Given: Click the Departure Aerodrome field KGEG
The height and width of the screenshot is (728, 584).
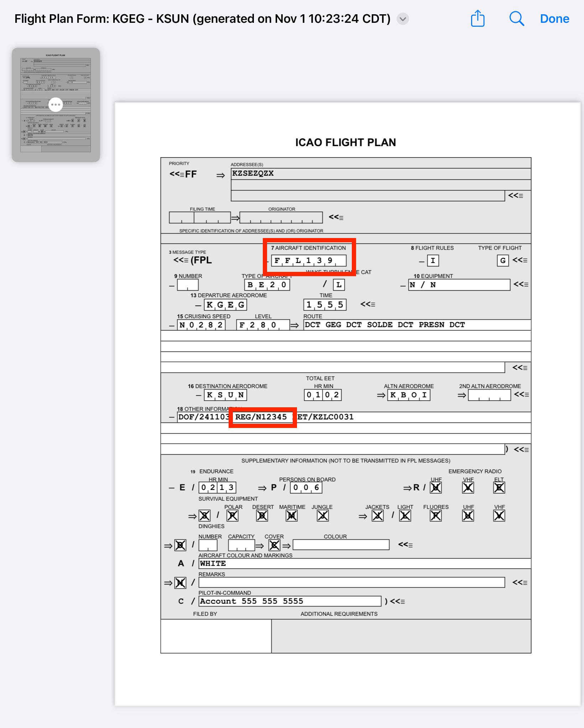Looking at the screenshot, I should pyautogui.click(x=225, y=305).
